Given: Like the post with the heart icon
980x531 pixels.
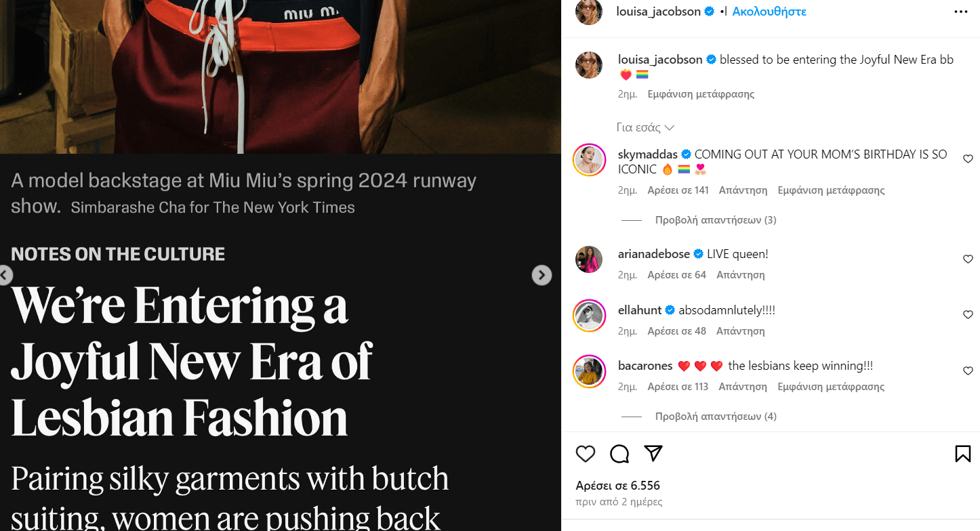Looking at the screenshot, I should (586, 454).
